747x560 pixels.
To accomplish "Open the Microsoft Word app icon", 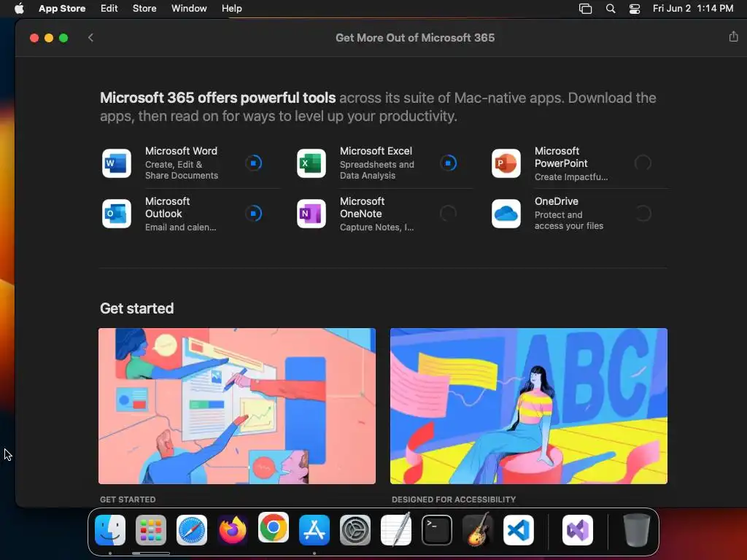I will 117,163.
